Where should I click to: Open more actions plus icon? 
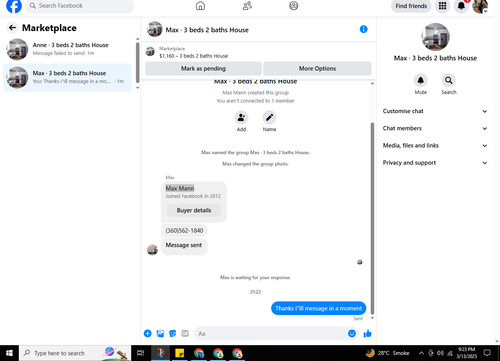tap(148, 333)
